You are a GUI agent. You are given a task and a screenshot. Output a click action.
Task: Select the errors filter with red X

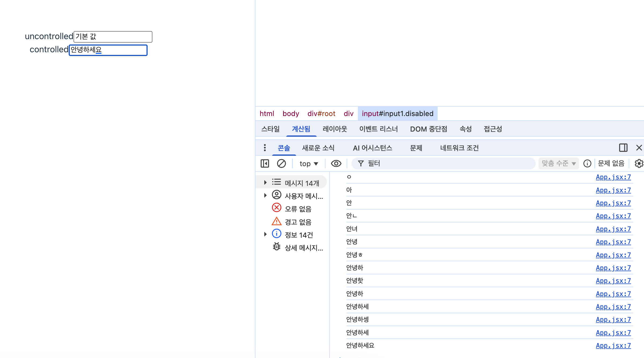click(277, 208)
